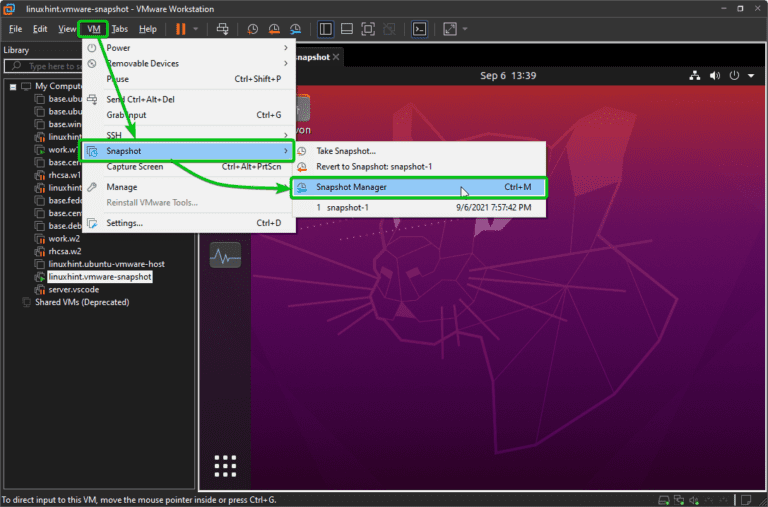The image size is (768, 507).
Task: Select Shared VMs (Deprecated) in library
Action: (x=82, y=302)
